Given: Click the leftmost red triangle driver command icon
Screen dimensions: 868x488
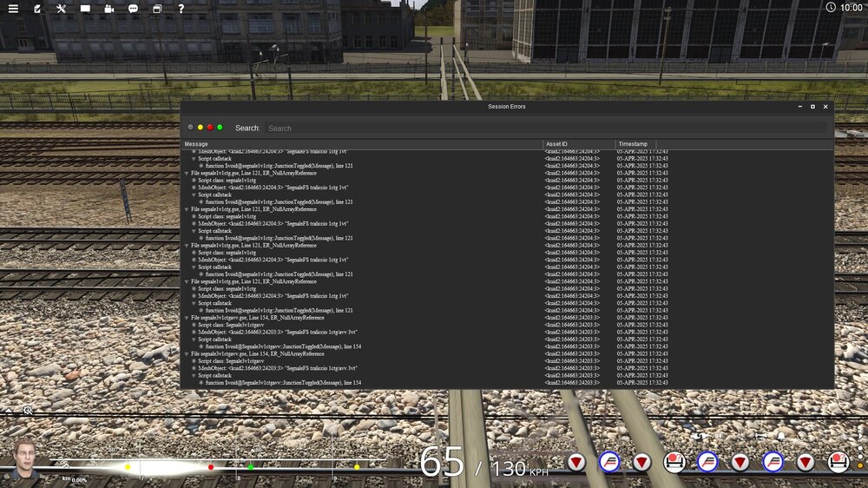Looking at the screenshot, I should coord(576,462).
